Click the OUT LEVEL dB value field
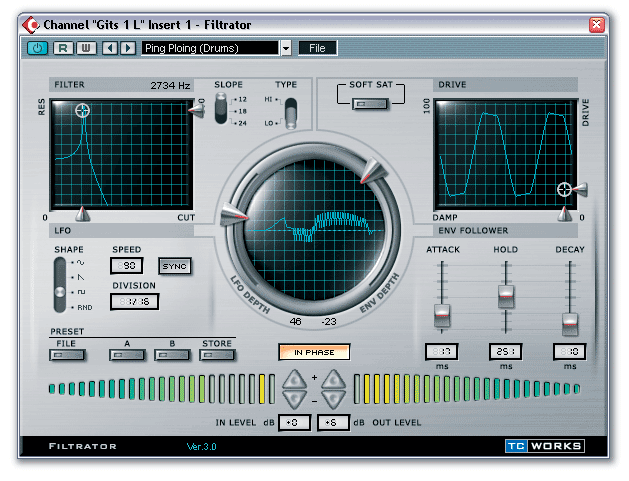This screenshot has width=629, height=481. tap(333, 422)
